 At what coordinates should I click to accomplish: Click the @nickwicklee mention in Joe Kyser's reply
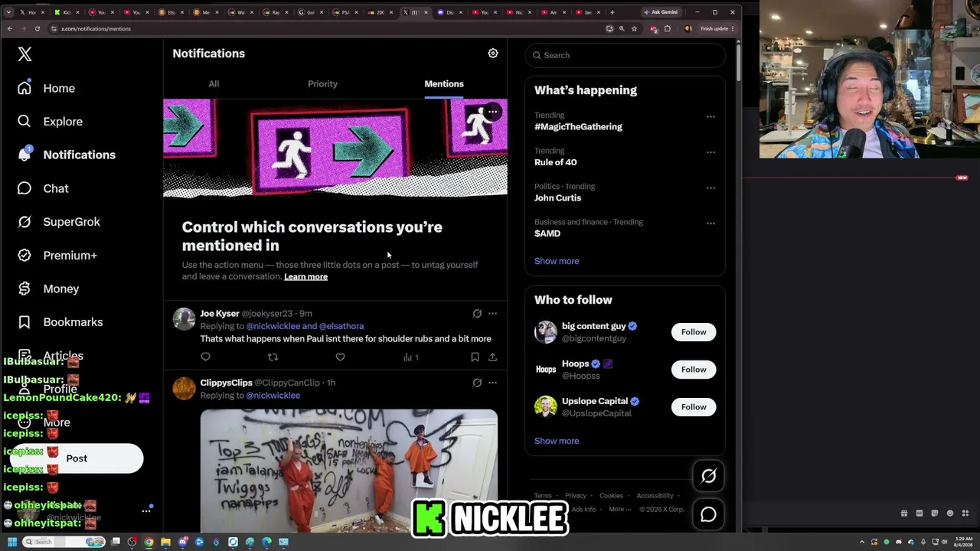pos(273,326)
